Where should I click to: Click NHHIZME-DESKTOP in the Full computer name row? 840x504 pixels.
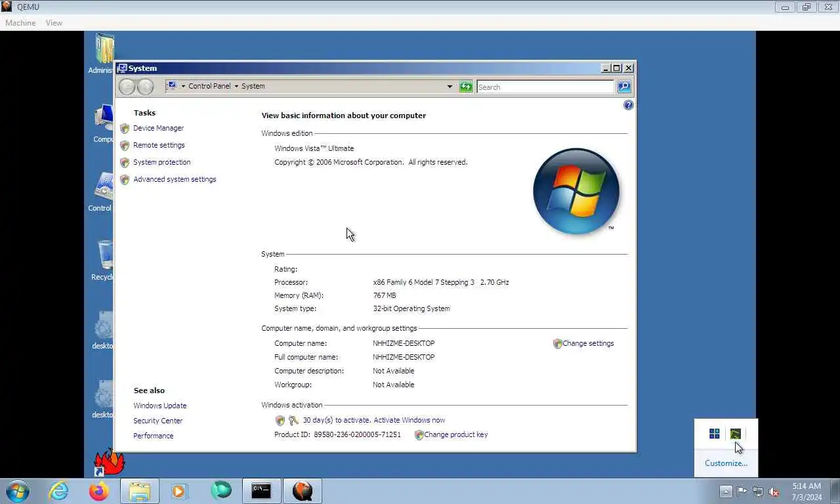(404, 357)
